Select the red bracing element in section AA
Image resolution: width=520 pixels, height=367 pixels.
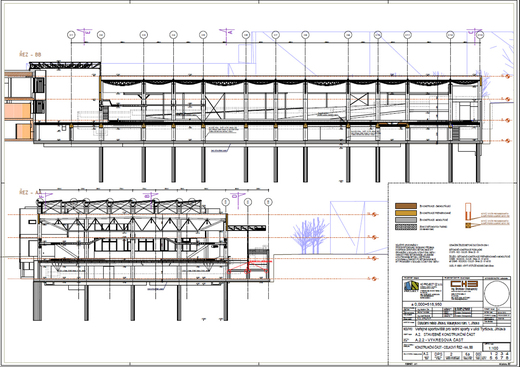[x=249, y=267]
